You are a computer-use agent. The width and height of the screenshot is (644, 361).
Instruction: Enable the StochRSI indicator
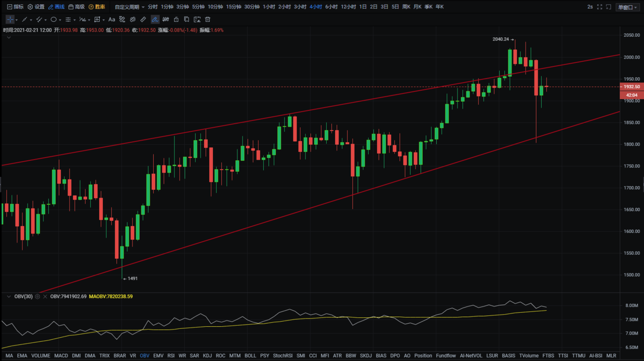[x=283, y=356]
